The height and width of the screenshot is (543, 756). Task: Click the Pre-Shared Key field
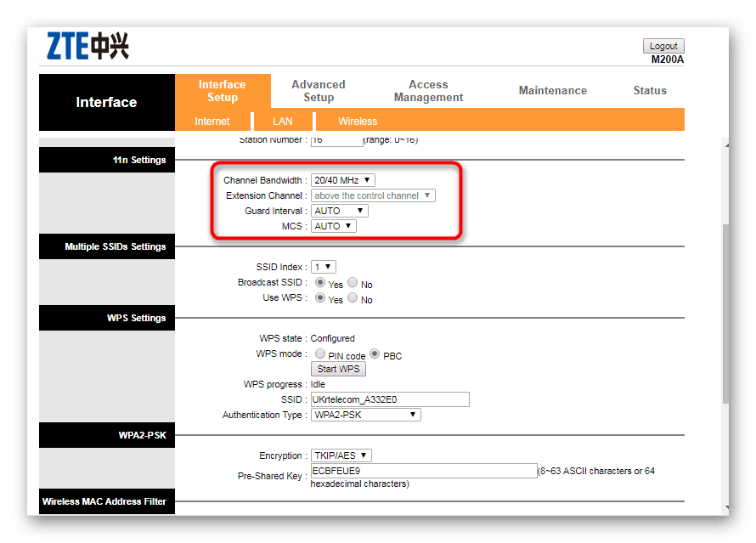click(424, 471)
